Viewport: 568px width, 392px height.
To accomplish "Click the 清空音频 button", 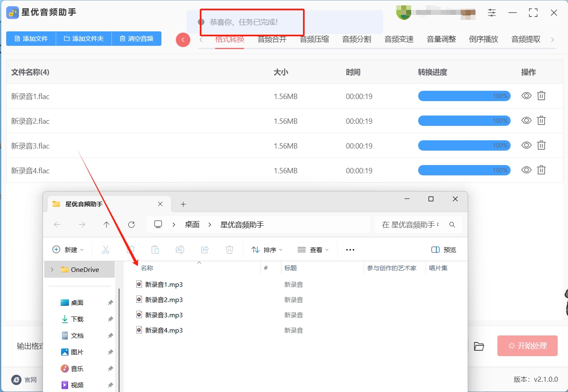I will 137,38.
